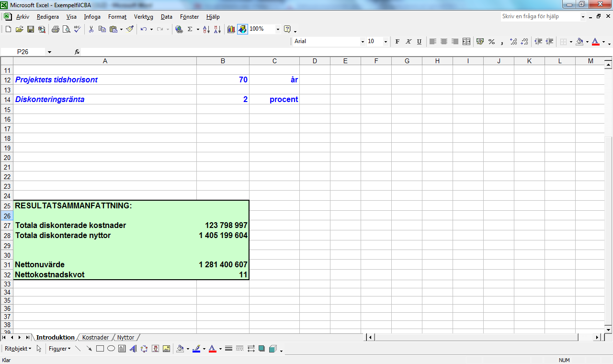Decrease decimal places

click(x=525, y=42)
